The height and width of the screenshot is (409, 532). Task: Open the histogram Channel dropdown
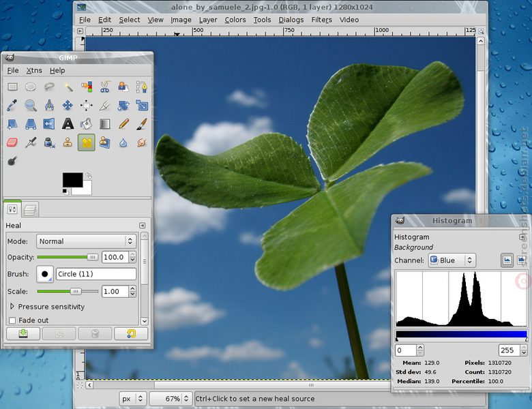point(452,260)
